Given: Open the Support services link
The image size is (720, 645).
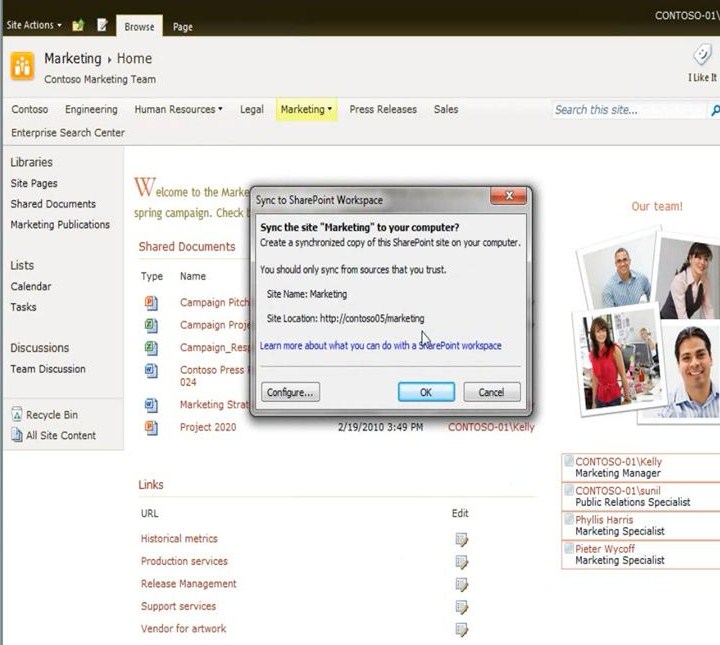Looking at the screenshot, I should [x=178, y=606].
